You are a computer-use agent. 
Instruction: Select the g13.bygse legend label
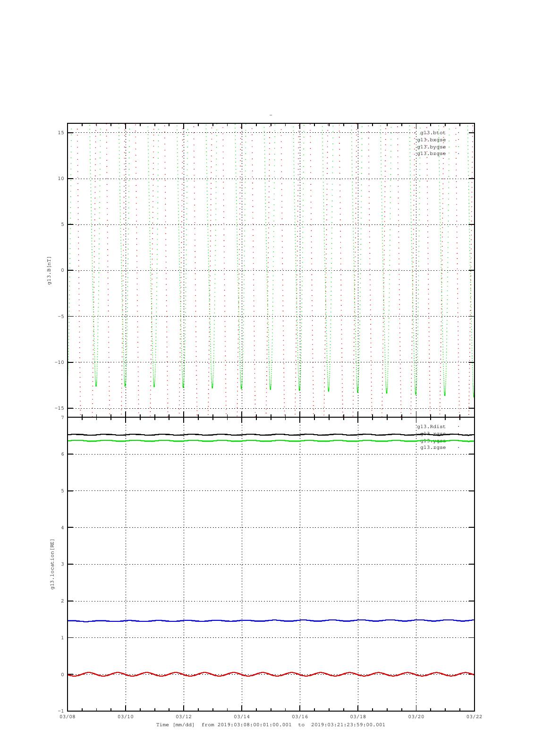(431, 147)
